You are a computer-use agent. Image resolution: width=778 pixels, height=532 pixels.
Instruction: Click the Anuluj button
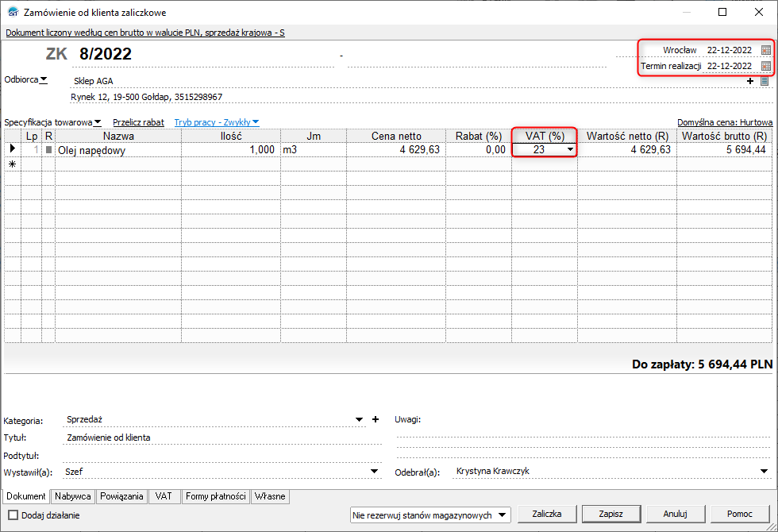(x=676, y=515)
